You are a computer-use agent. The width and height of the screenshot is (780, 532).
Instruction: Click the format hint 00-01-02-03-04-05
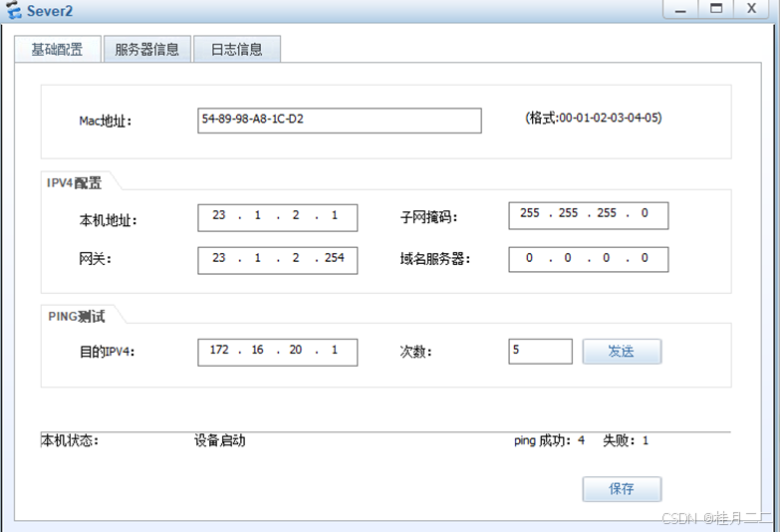click(x=593, y=118)
